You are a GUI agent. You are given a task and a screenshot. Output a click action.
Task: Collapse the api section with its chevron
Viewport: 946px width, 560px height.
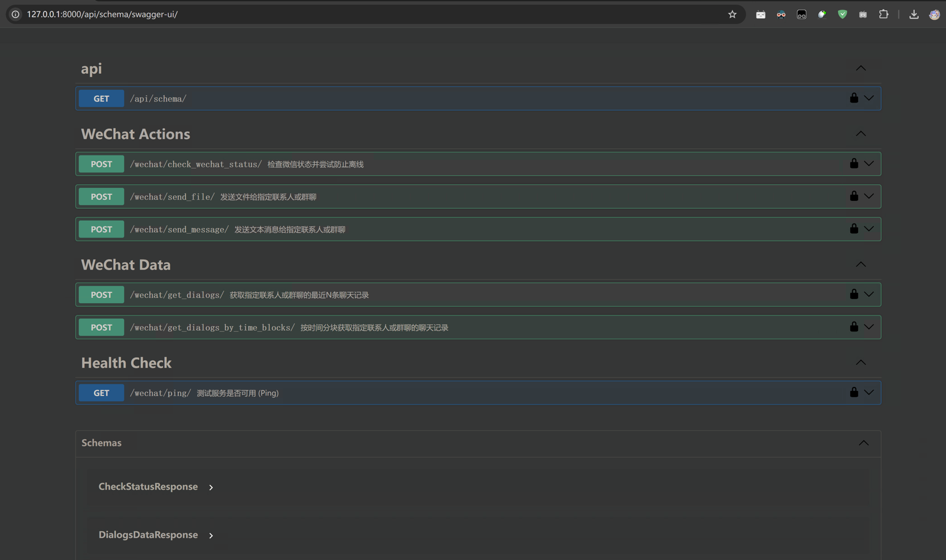[861, 68]
